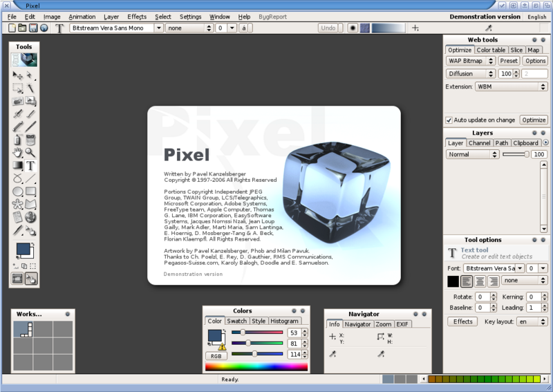This screenshot has width=553, height=392.
Task: Select the Text tool in Tools palette
Action: [30, 166]
